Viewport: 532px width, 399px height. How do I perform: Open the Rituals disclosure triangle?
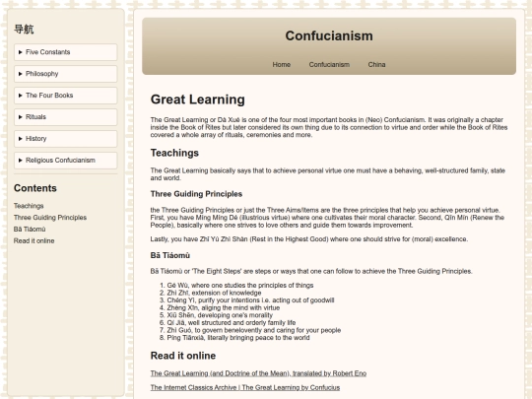click(x=21, y=117)
